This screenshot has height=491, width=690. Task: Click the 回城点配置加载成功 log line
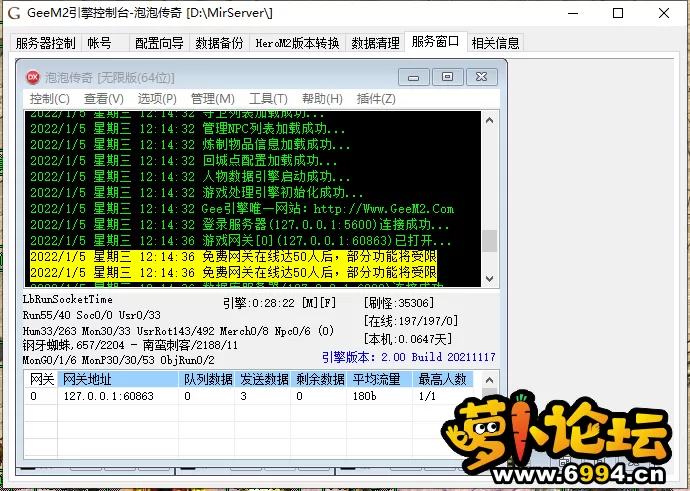click(183, 161)
